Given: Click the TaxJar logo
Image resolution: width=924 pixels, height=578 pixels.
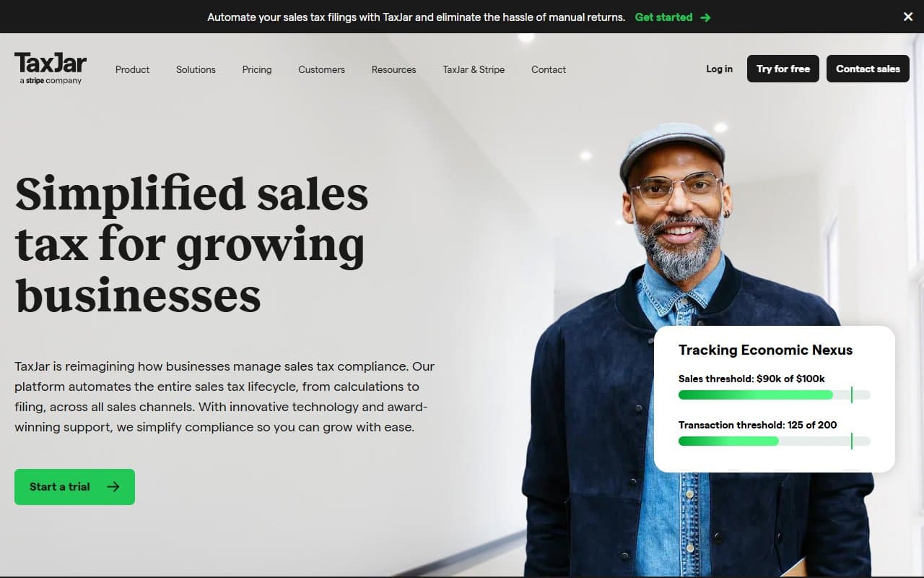Looking at the screenshot, I should [x=51, y=69].
